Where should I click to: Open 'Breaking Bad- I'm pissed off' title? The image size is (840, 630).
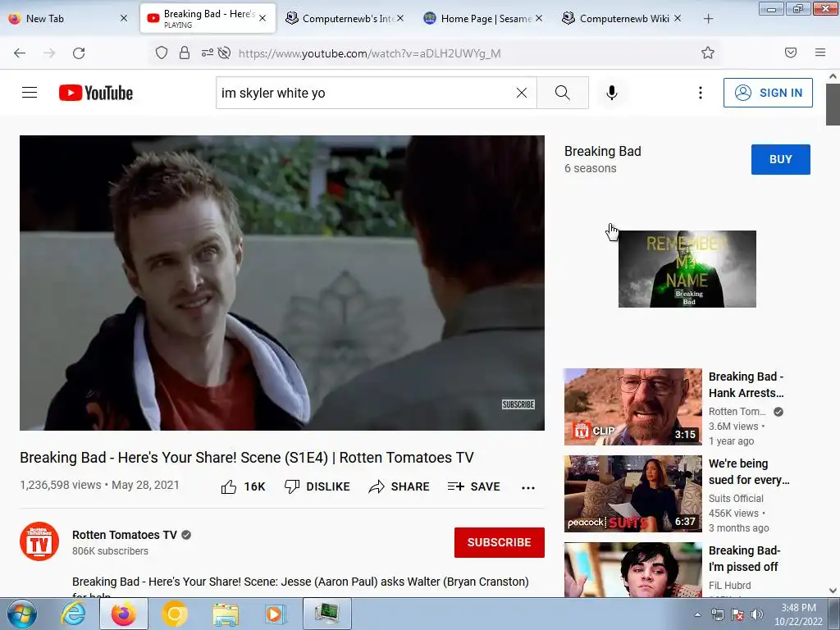pyautogui.click(x=744, y=558)
